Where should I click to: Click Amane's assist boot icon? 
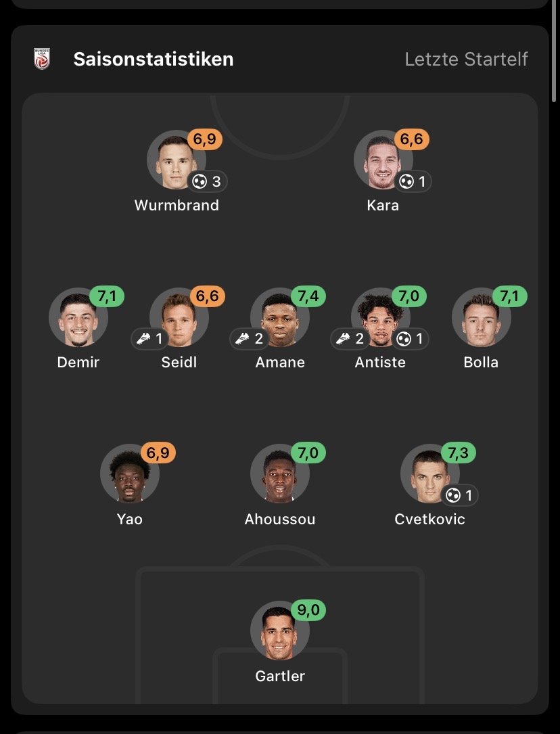click(x=242, y=338)
